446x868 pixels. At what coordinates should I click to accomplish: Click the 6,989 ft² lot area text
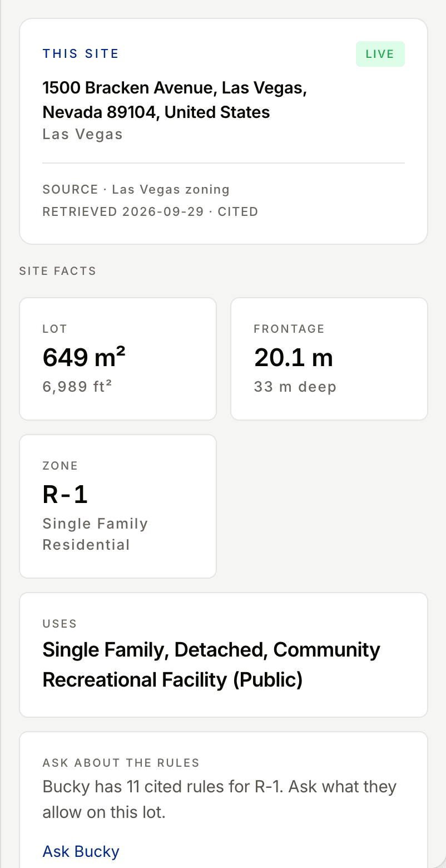point(77,386)
